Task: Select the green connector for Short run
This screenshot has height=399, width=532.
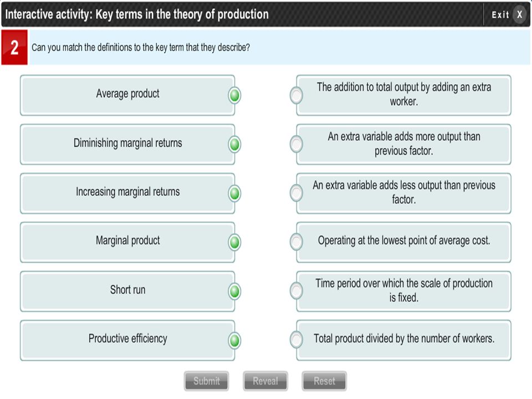Action: point(234,291)
